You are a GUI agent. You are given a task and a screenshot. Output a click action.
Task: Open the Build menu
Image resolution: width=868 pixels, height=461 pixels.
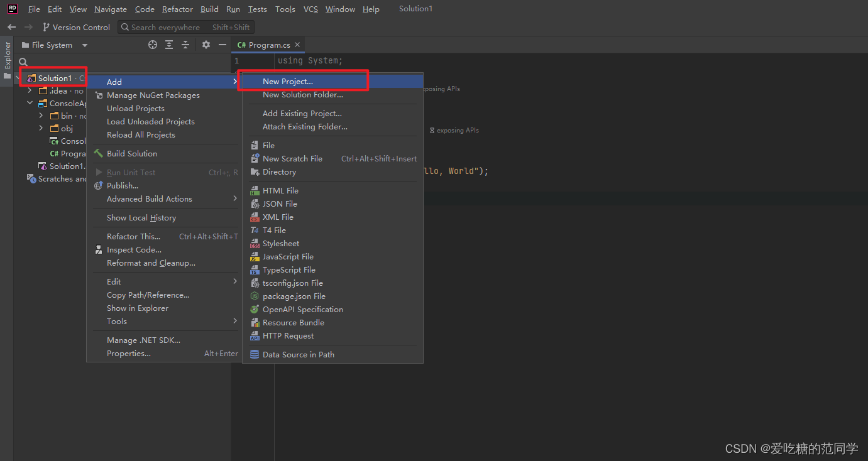pyautogui.click(x=209, y=9)
